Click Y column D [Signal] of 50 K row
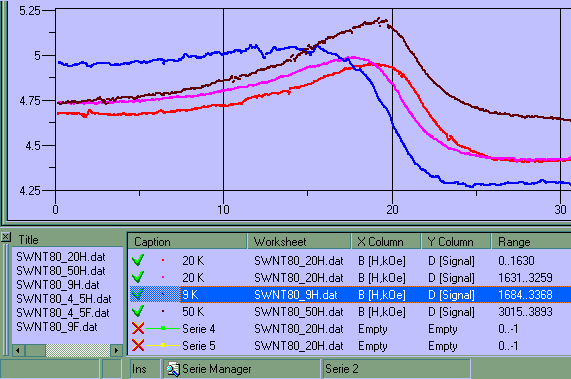 [451, 312]
